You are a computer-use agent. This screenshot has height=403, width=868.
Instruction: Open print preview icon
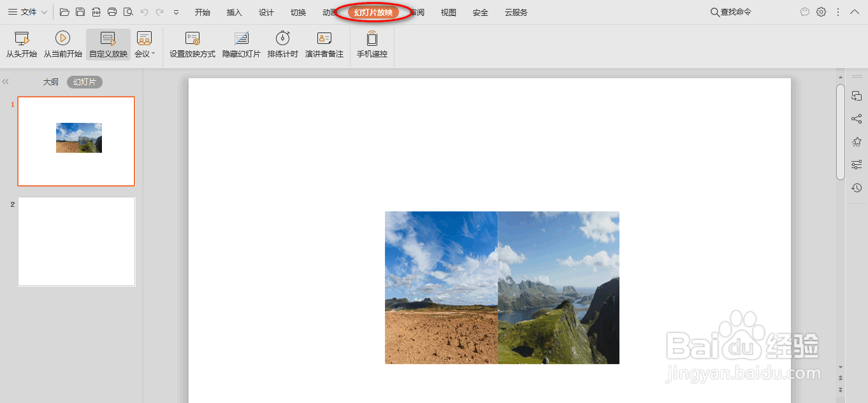[x=128, y=12]
